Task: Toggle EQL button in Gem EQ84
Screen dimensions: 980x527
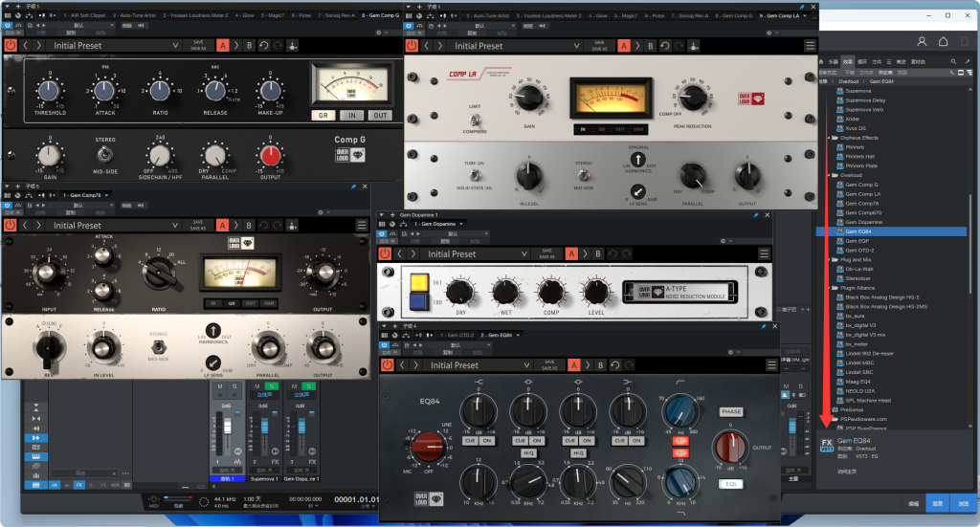Action: point(731,484)
